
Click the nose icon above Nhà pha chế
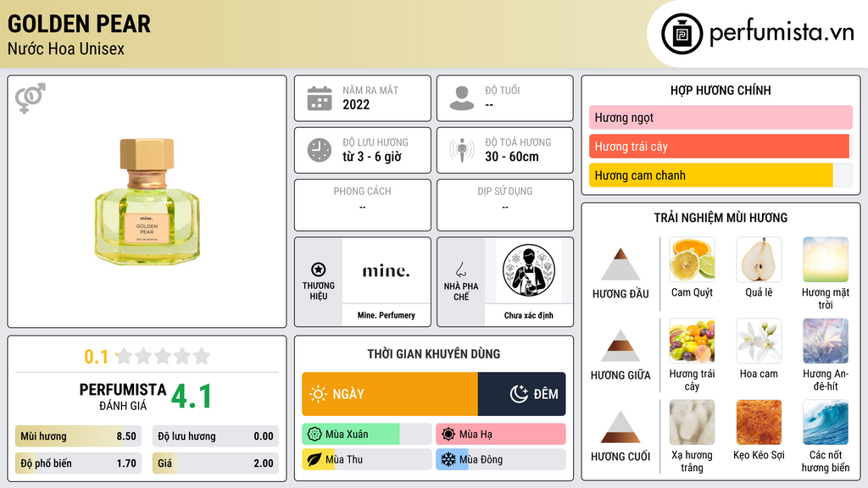click(x=460, y=269)
